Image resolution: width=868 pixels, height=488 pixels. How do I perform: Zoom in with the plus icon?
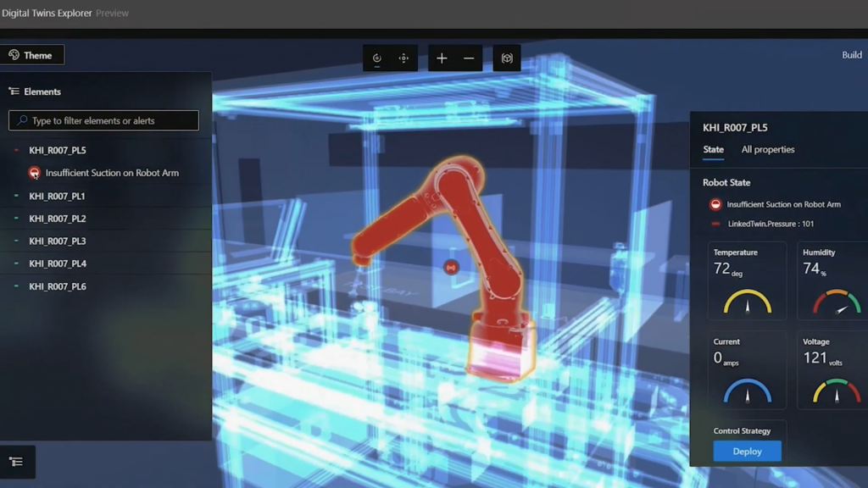[x=442, y=58]
